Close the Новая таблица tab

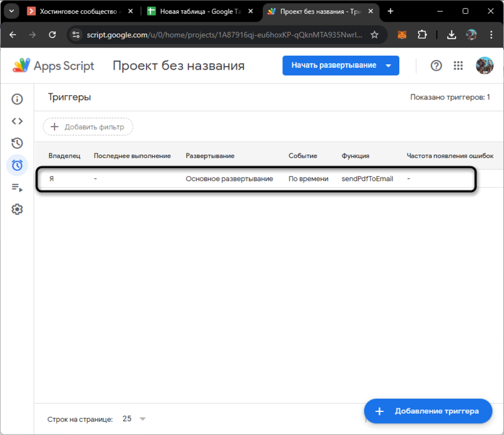251,12
